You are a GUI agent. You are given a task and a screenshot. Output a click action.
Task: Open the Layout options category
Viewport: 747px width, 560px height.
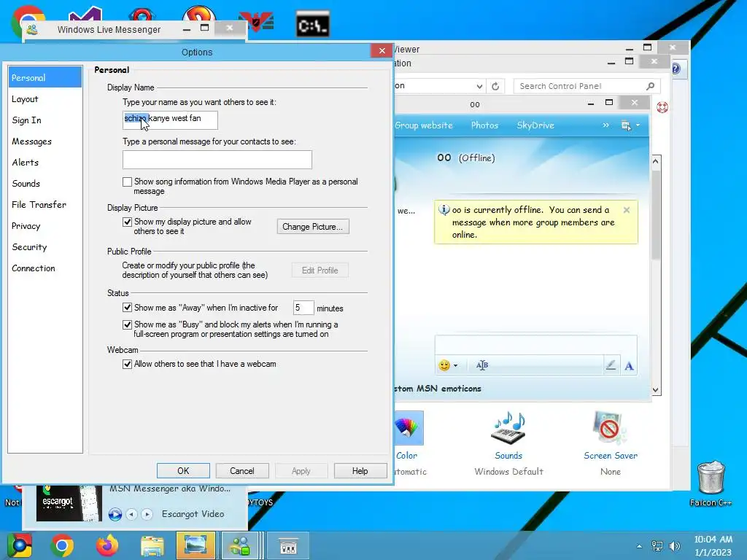pos(25,99)
